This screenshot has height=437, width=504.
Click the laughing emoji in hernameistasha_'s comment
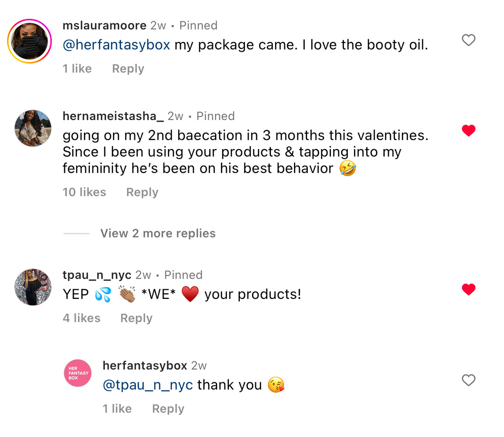347,168
